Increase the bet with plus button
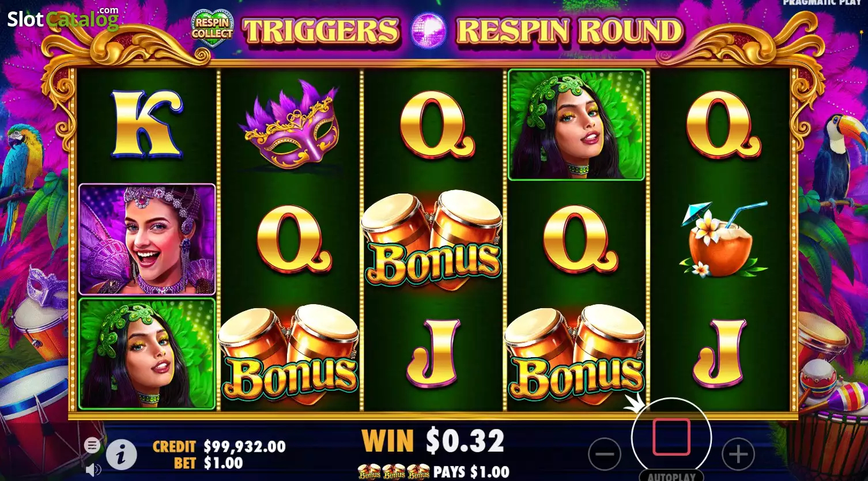This screenshot has height=481, width=868. pyautogui.click(x=738, y=454)
